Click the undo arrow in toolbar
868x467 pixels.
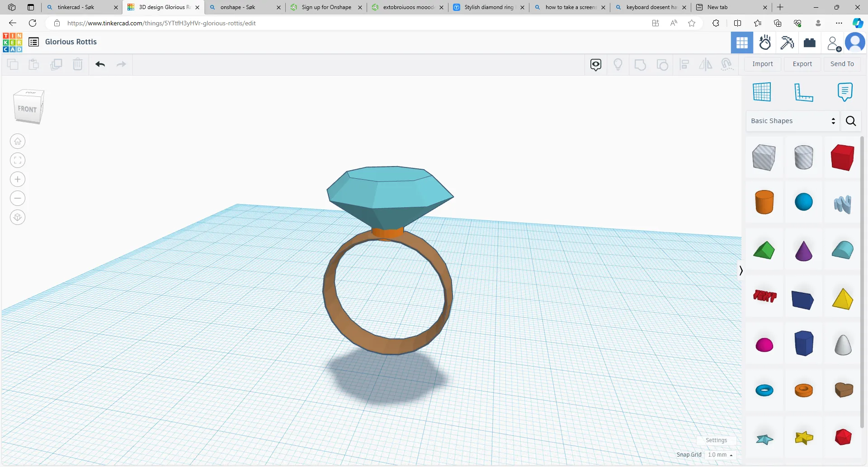(100, 64)
